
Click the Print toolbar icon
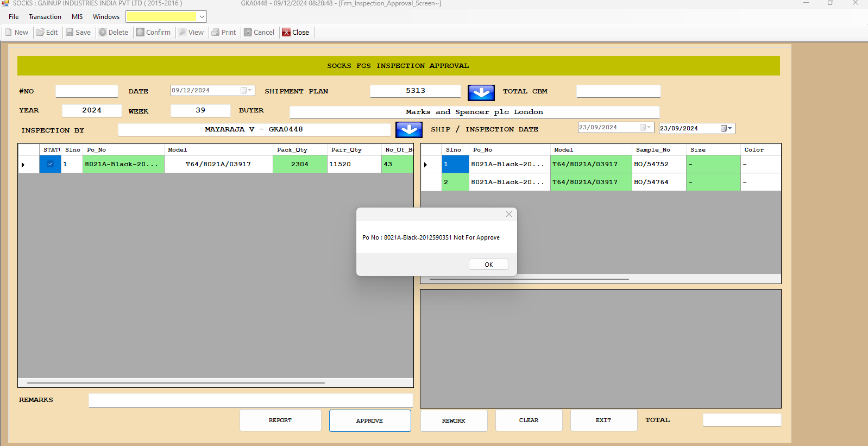(x=216, y=33)
